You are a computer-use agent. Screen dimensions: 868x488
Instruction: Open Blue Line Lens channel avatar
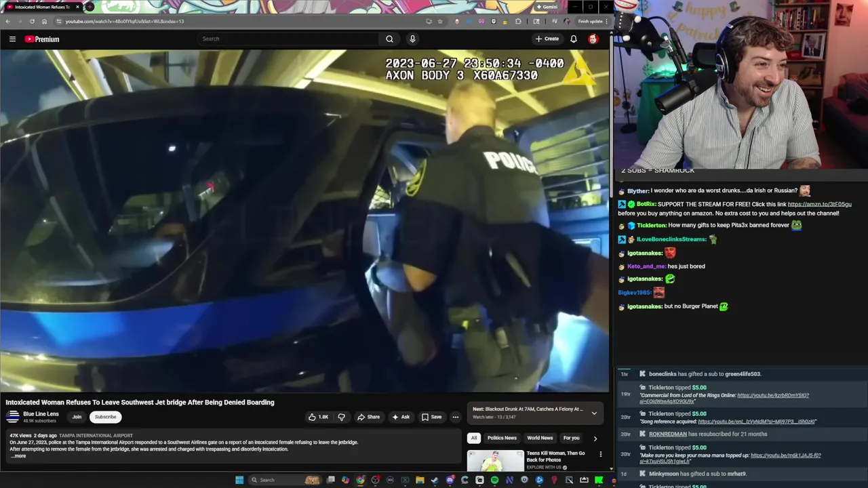[12, 417]
